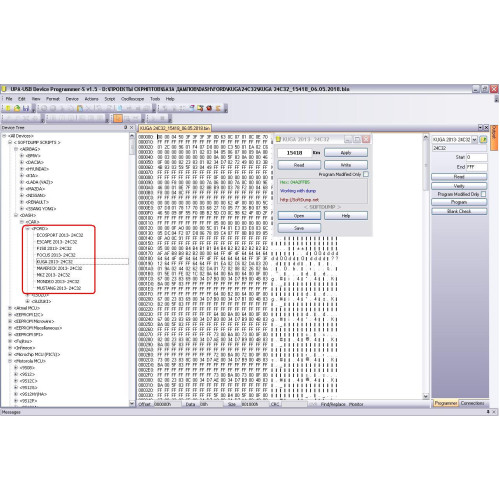Click the New file toolbar icon

(x=8, y=108)
